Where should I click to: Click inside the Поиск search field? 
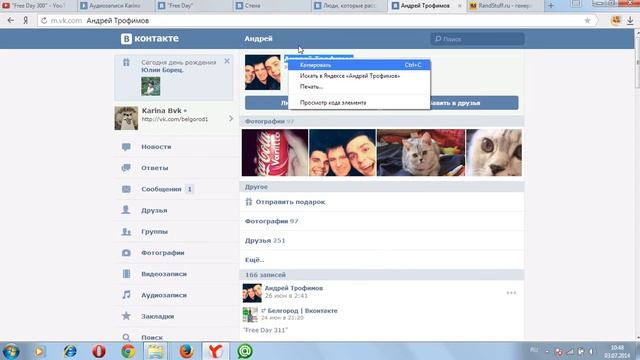tap(477, 39)
